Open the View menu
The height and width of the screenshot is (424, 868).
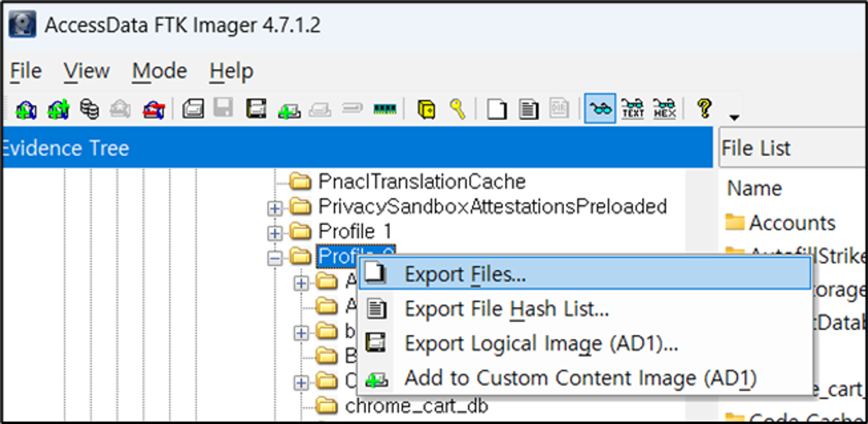(x=86, y=71)
